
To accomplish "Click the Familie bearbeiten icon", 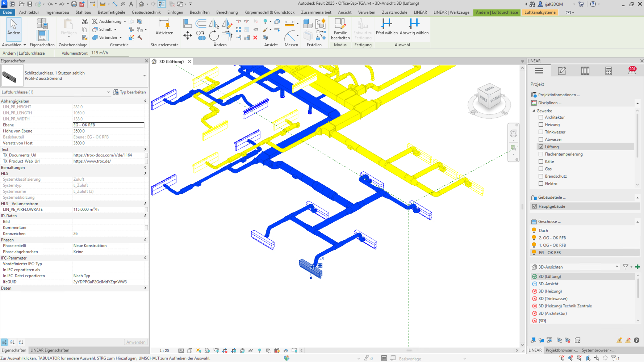I will point(340,25).
